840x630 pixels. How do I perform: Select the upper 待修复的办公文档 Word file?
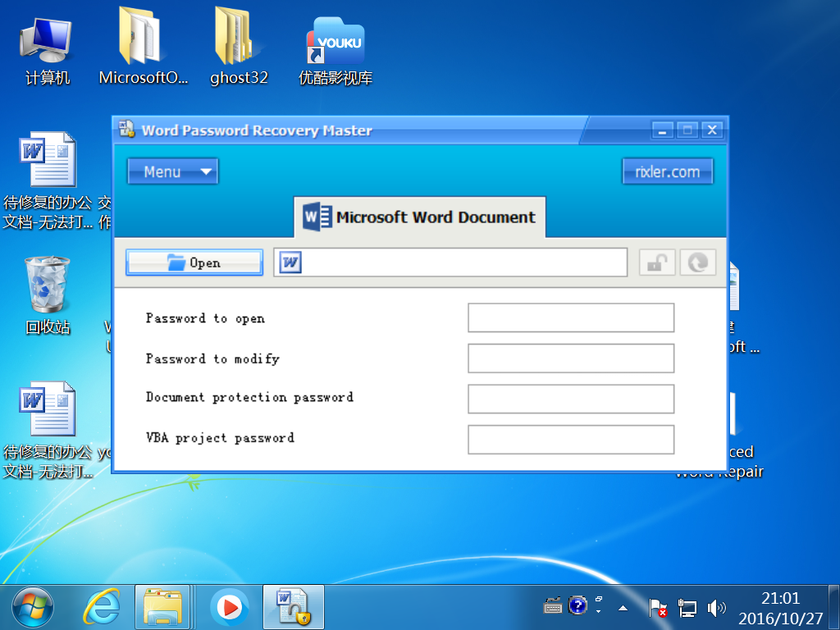point(47,181)
